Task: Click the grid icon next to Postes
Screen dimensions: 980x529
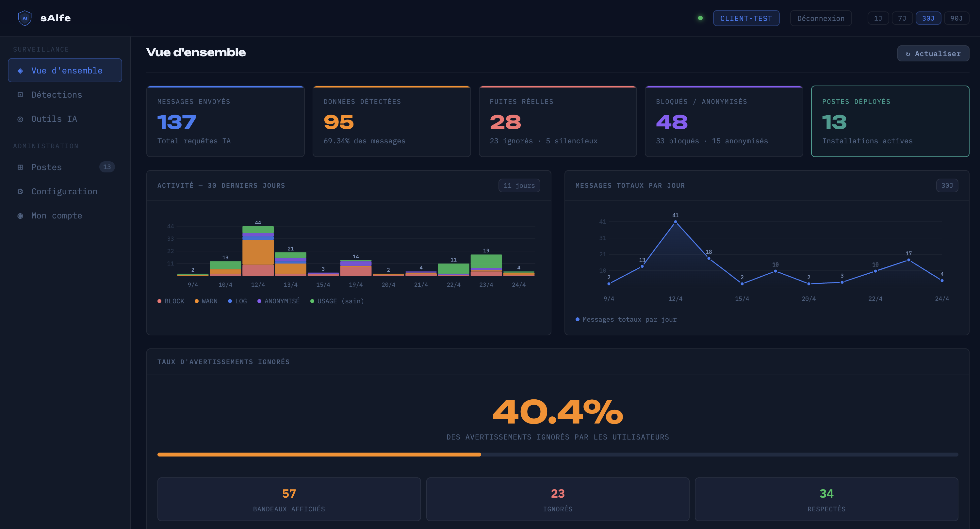Action: (x=20, y=167)
